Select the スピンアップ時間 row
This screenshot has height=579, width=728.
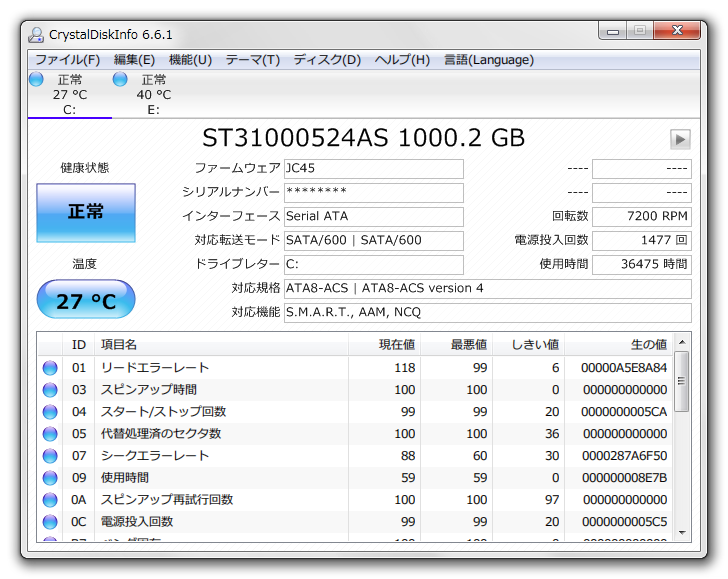click(355, 390)
